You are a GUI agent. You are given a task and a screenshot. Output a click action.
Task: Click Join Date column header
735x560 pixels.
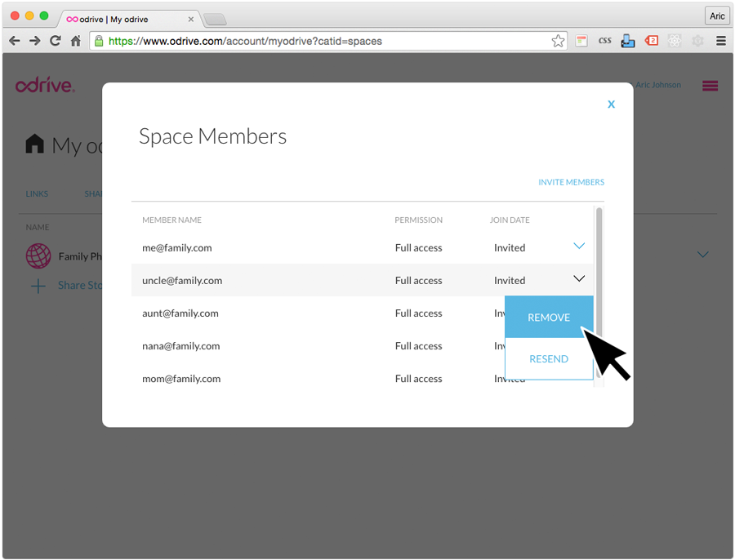(x=510, y=220)
